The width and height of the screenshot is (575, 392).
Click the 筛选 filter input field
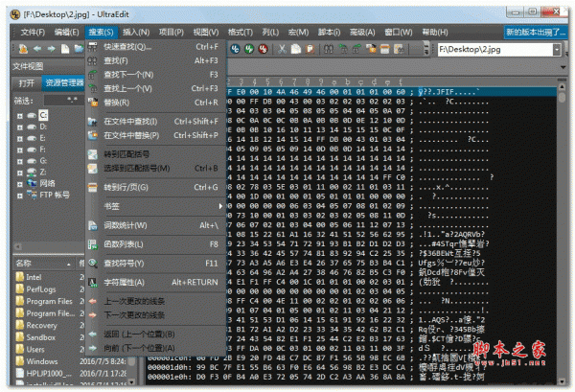pyautogui.click(x=63, y=100)
